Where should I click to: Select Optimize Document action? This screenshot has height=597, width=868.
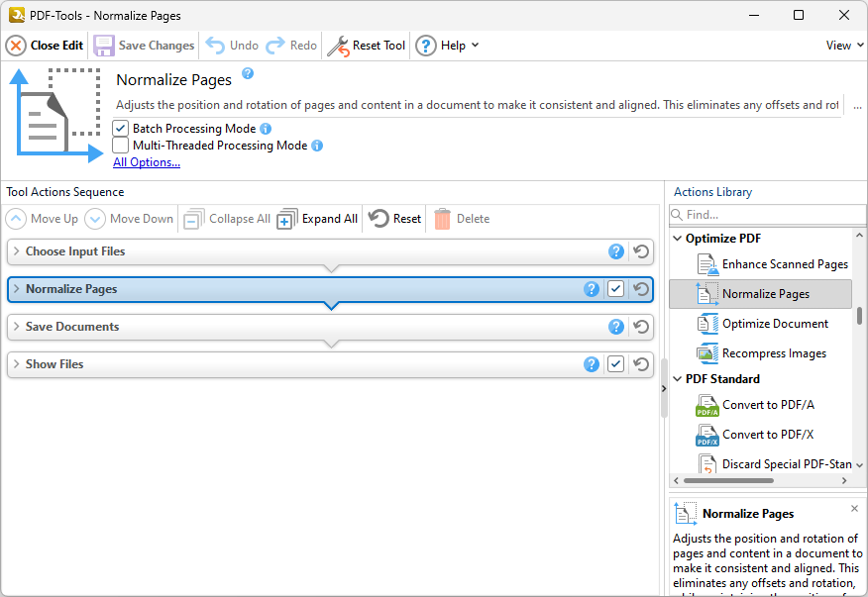pyautogui.click(x=762, y=324)
